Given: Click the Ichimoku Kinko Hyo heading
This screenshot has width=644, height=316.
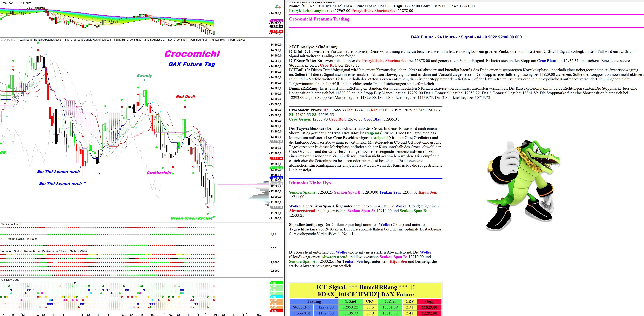Looking at the screenshot, I should tap(310, 183).
